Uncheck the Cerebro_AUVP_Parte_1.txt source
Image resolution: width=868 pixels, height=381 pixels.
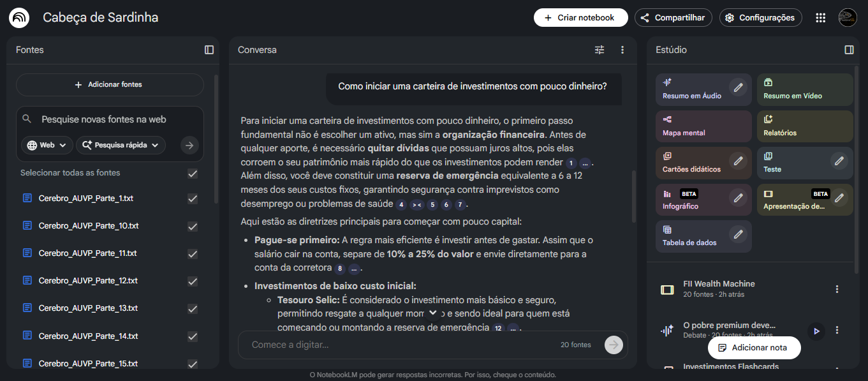pos(193,198)
